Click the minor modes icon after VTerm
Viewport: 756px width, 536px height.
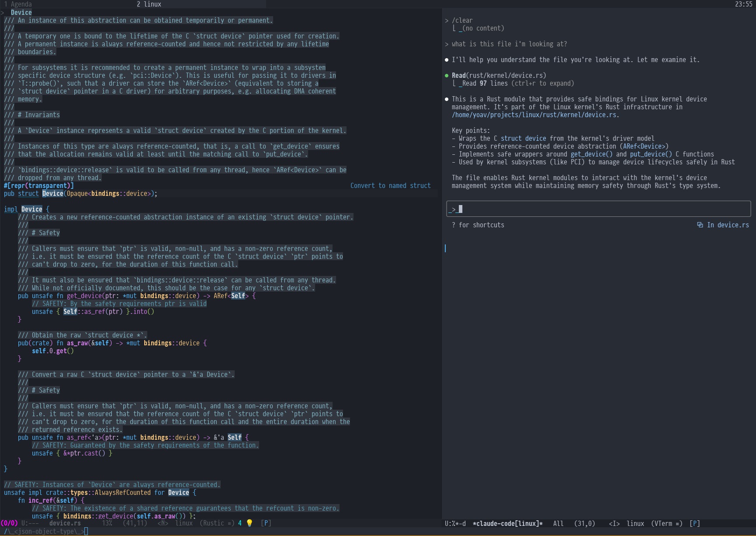[678, 524]
